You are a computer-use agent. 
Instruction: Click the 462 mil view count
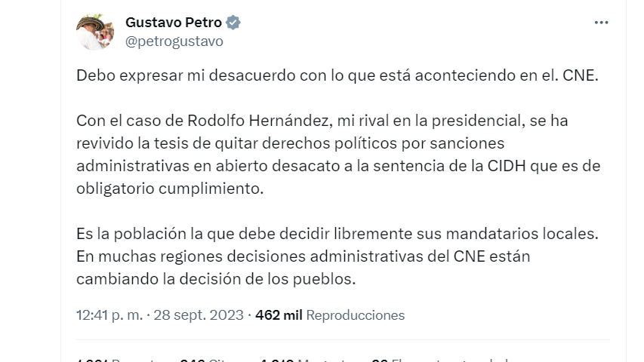(x=279, y=315)
